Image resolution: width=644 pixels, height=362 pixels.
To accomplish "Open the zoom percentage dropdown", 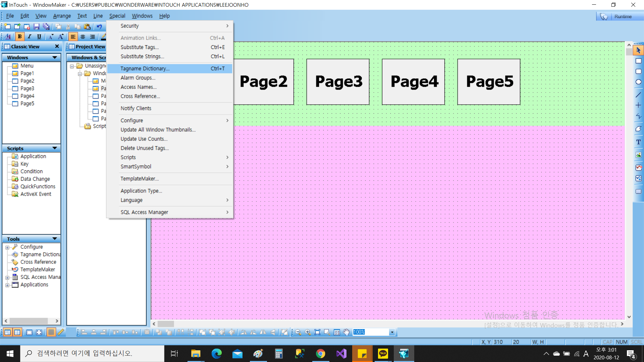I will pos(392,332).
